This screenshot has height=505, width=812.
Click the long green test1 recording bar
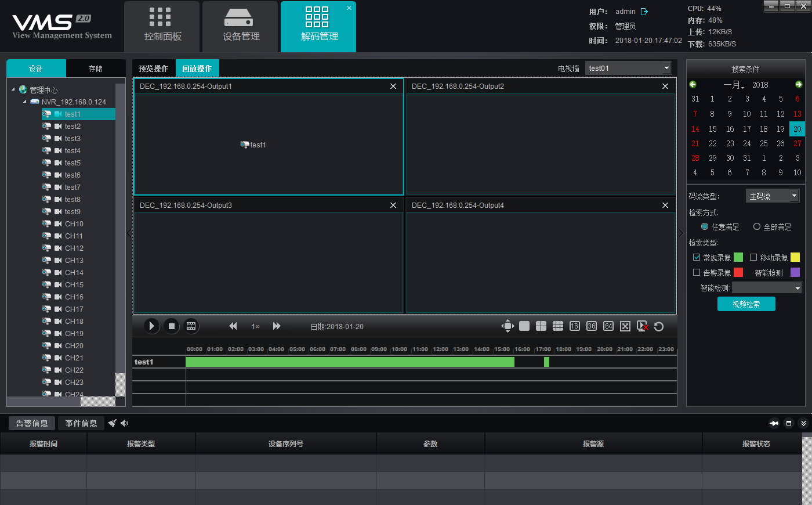click(350, 362)
